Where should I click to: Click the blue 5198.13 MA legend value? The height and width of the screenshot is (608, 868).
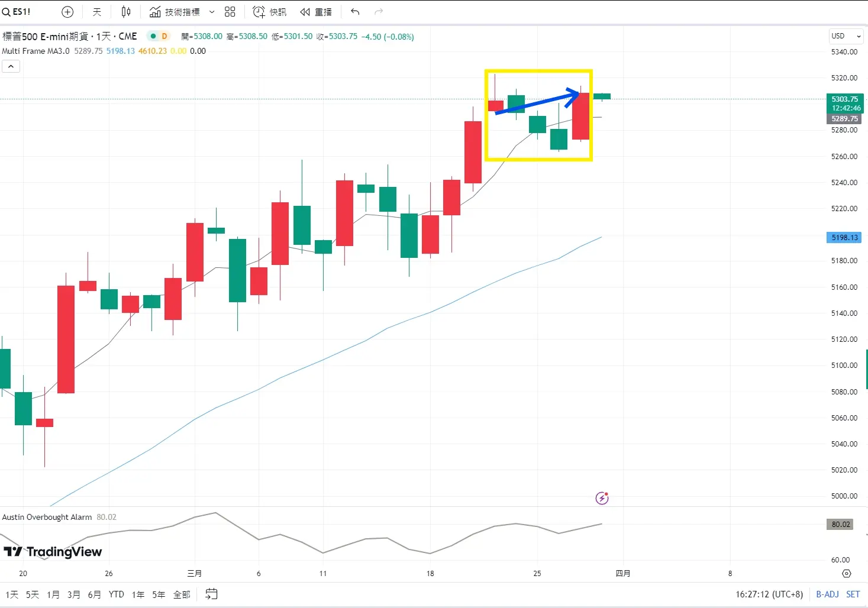(121, 51)
